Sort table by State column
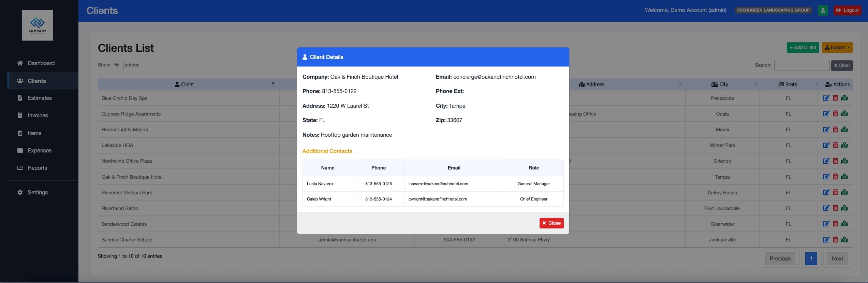This screenshot has width=868, height=283. (788, 84)
